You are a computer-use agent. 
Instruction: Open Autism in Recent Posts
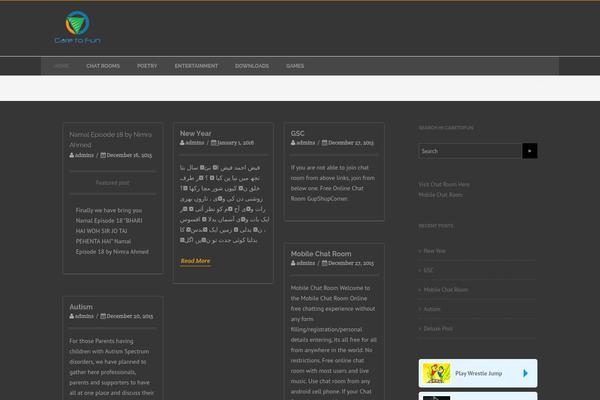point(432,309)
